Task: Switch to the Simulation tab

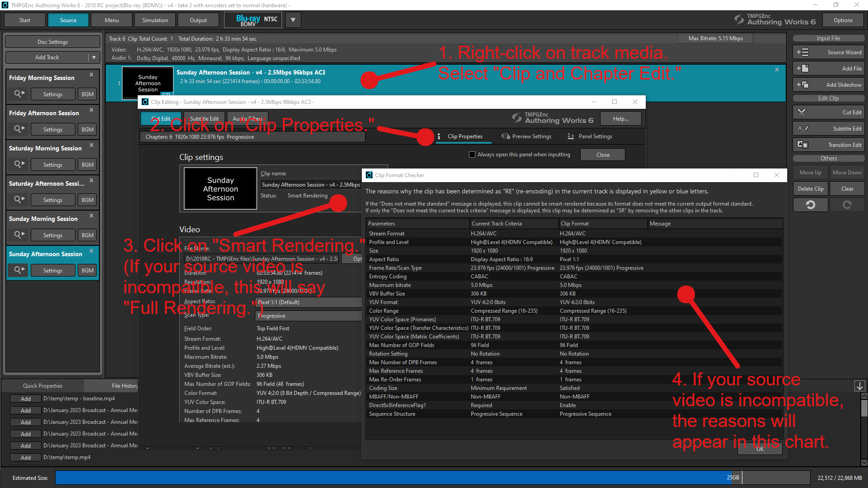Action: pyautogui.click(x=155, y=20)
